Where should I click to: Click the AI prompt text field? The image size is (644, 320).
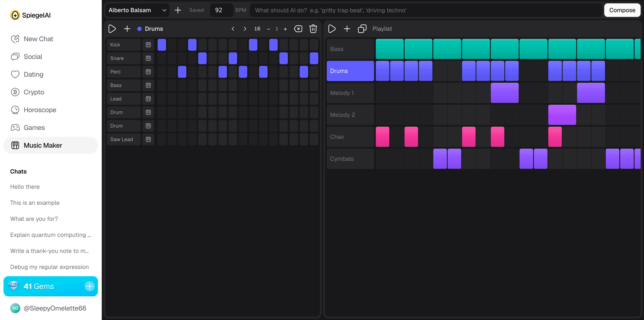point(426,10)
